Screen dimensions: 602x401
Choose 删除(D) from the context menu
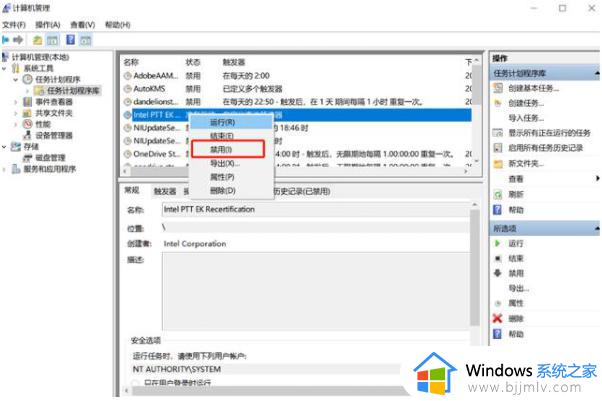232,191
